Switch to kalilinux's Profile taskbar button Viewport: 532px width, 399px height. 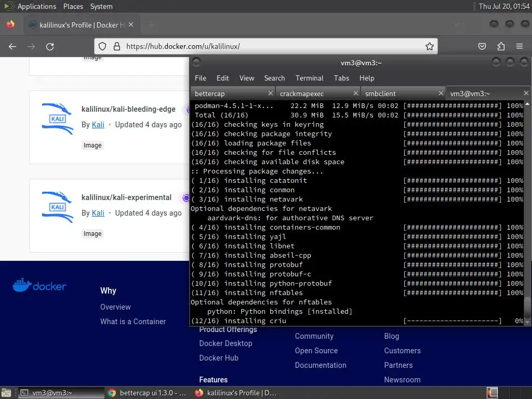[236, 393]
